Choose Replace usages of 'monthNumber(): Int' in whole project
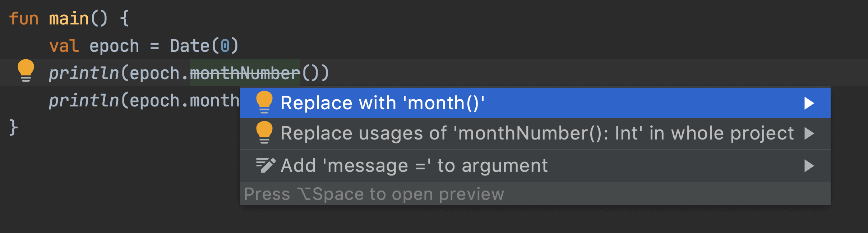868x233 pixels. 535,133
